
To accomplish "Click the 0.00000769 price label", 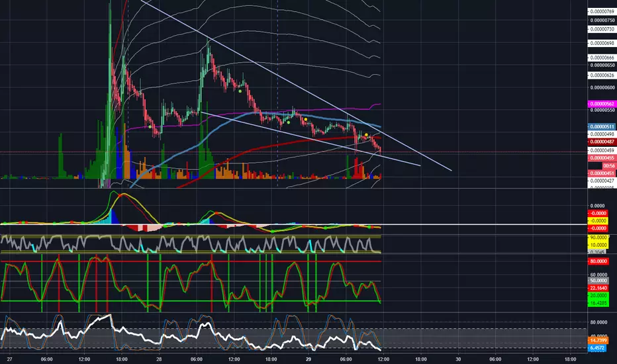I will pos(601,12).
